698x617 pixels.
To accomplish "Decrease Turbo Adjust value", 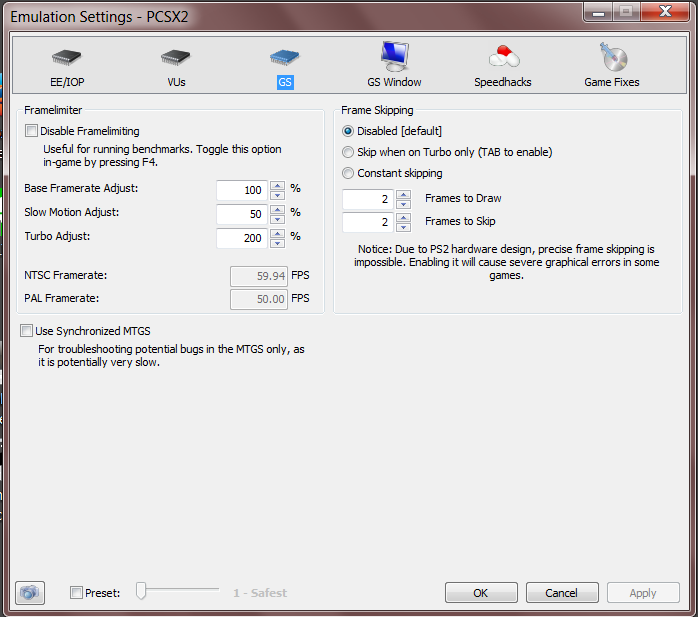I will [277, 243].
